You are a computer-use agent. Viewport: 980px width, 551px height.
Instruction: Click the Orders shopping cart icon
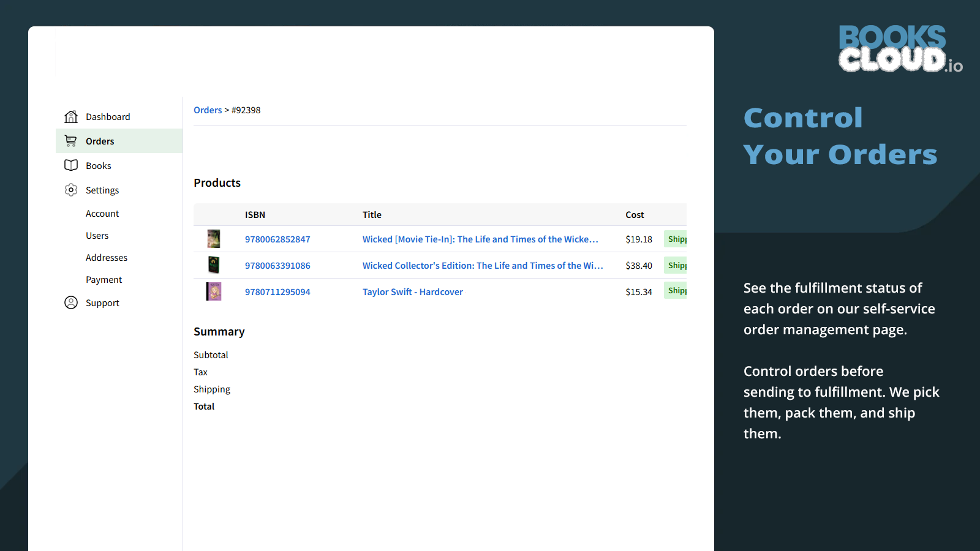(x=71, y=141)
